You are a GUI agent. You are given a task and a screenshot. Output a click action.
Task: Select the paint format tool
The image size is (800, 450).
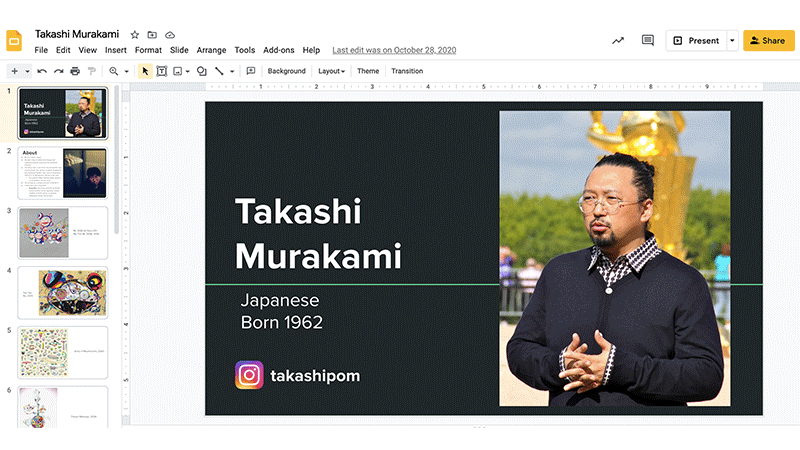click(92, 71)
